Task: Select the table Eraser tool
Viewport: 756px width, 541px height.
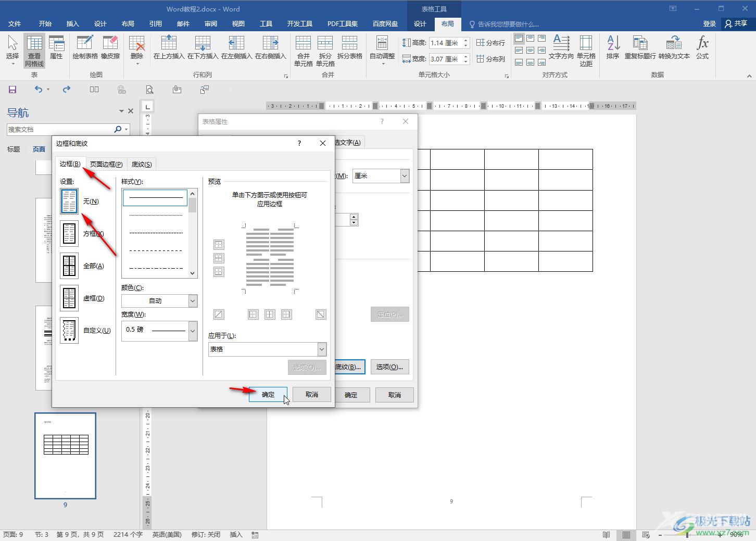Action: [x=110, y=48]
